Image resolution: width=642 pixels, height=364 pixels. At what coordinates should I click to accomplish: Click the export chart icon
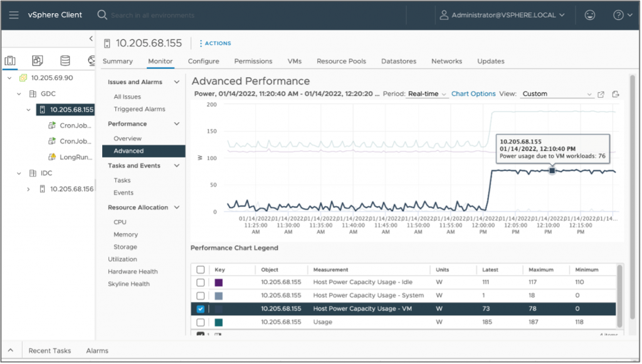pyautogui.click(x=616, y=94)
